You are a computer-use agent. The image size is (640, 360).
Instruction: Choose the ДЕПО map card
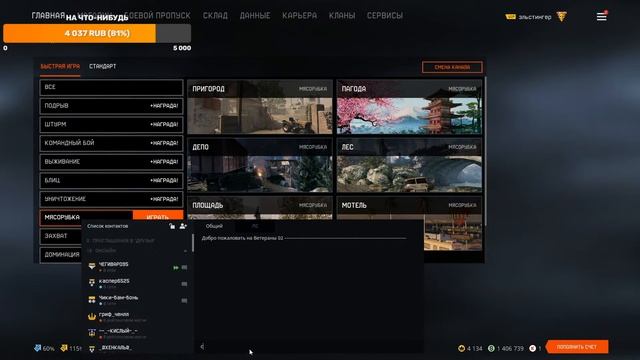tap(260, 165)
